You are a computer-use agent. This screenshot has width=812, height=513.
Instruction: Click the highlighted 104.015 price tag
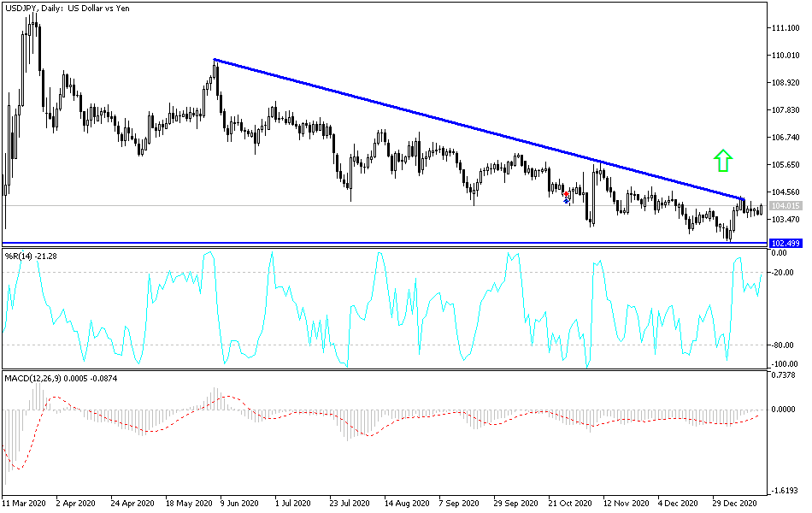(x=786, y=204)
